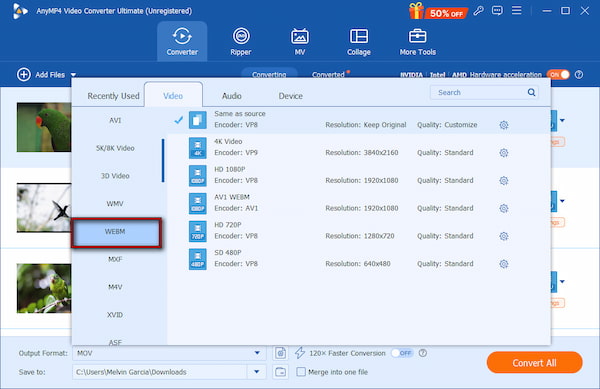Open the Collage module
This screenshot has width=600, height=389.
coord(359,41)
